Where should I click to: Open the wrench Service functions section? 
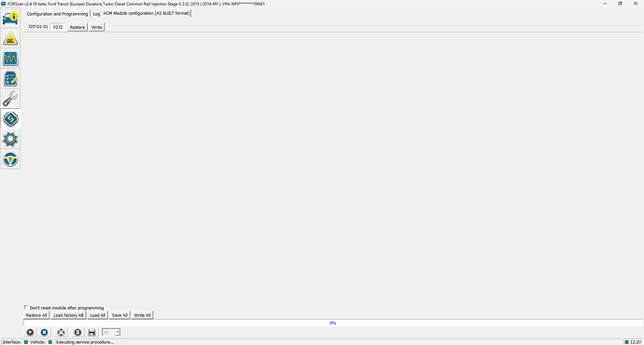(x=10, y=99)
